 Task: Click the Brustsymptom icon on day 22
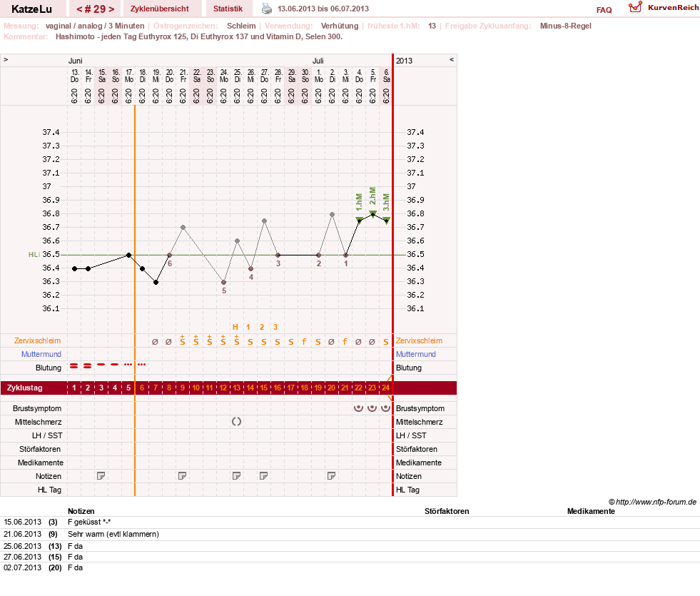click(358, 408)
